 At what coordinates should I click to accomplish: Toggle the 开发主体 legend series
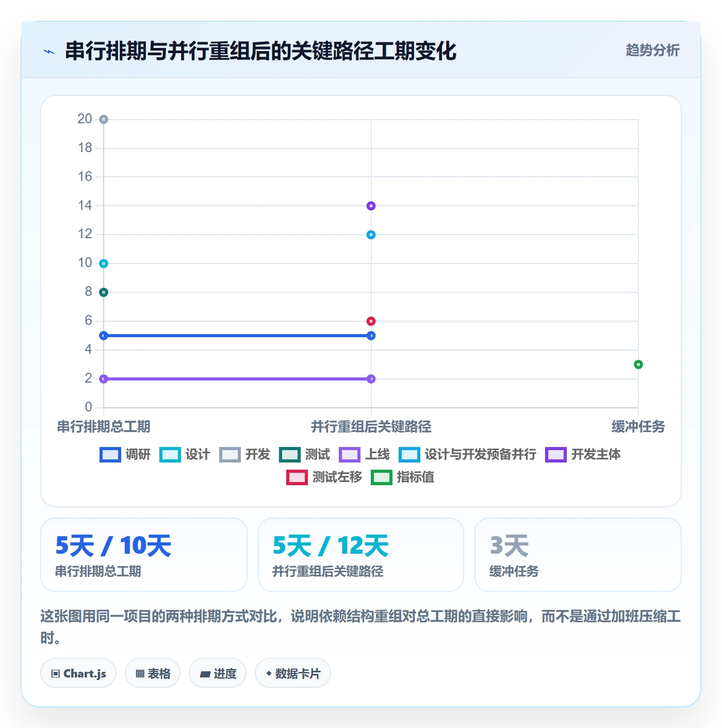[583, 454]
